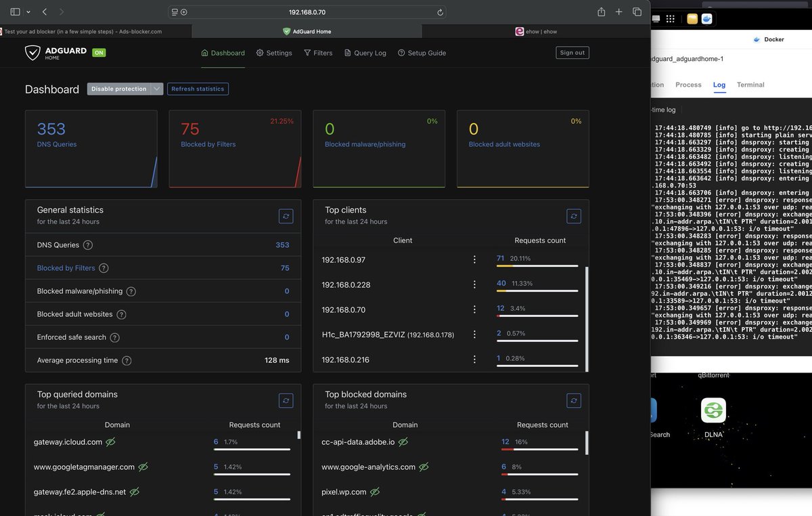Reload the page with the Safari reload icon
The image size is (812, 516).
point(440,12)
